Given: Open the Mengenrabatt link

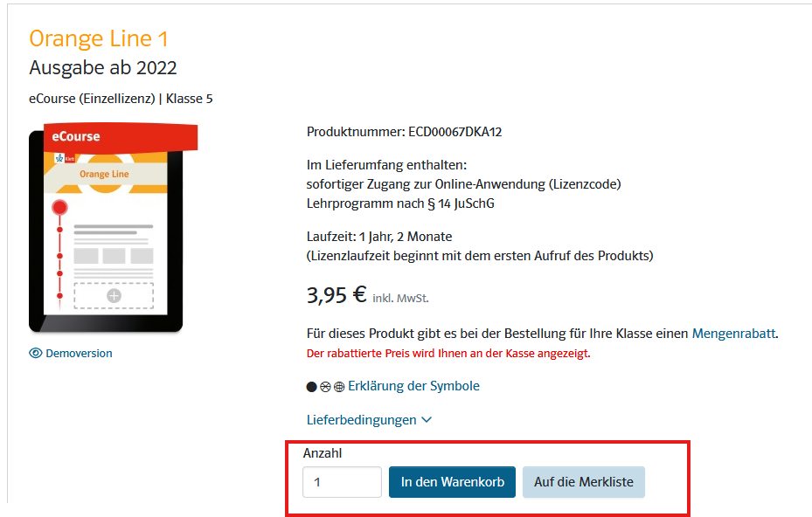Looking at the screenshot, I should click(x=734, y=334).
